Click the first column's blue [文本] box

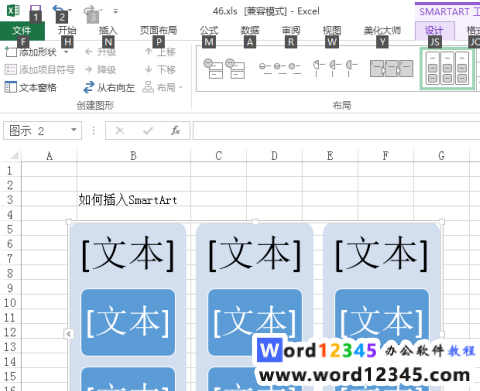tap(128, 322)
